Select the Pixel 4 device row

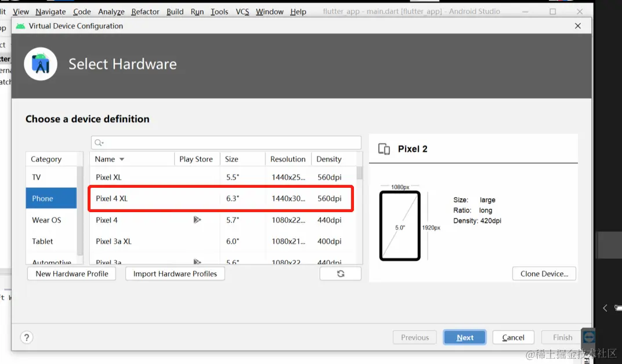point(223,220)
